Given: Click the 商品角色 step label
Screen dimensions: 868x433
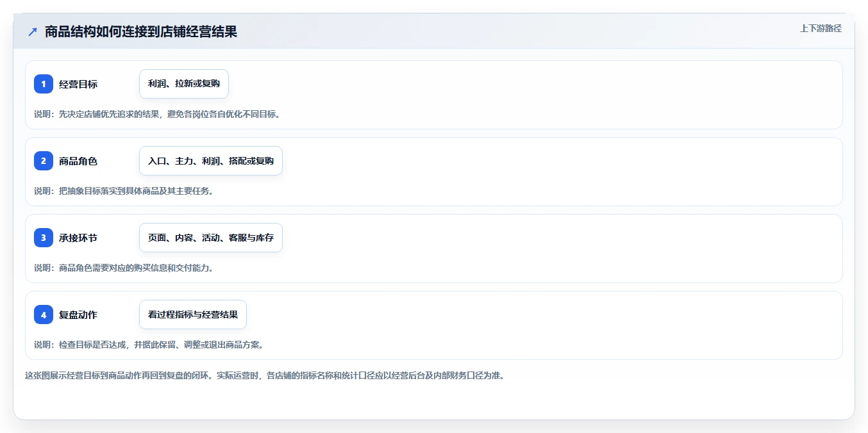Looking at the screenshot, I should pyautogui.click(x=78, y=161).
